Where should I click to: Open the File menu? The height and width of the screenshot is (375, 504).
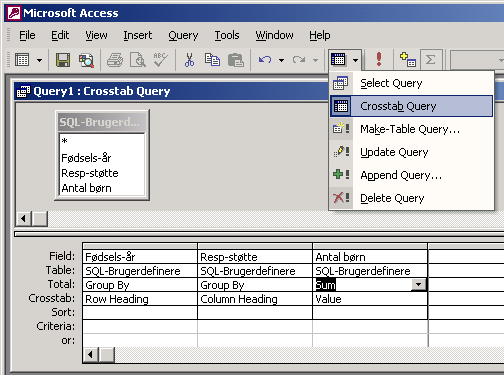tap(27, 35)
